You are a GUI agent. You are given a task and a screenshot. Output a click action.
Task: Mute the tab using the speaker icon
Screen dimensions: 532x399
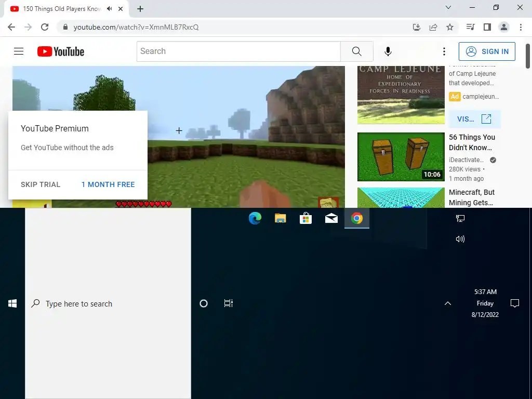click(109, 9)
